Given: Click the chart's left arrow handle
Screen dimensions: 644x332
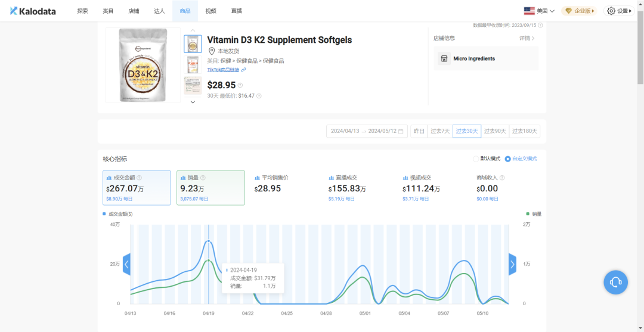Looking at the screenshot, I should tap(126, 264).
